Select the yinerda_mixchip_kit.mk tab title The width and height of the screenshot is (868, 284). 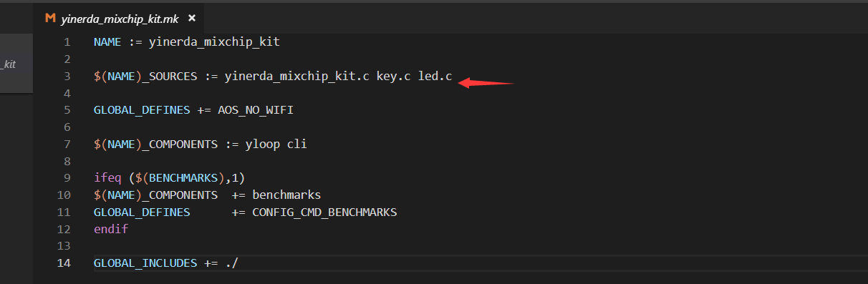(120, 19)
